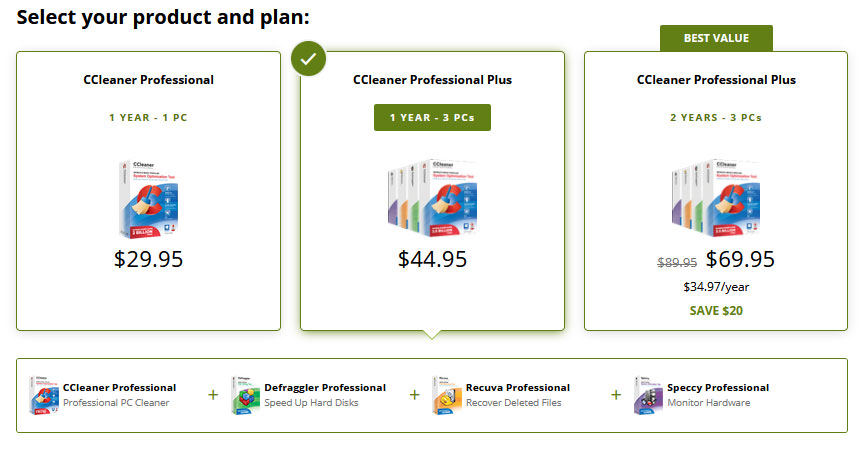Click the 1 Year 3 PCs product bundle image
865x449 pixels.
pyautogui.click(x=432, y=198)
